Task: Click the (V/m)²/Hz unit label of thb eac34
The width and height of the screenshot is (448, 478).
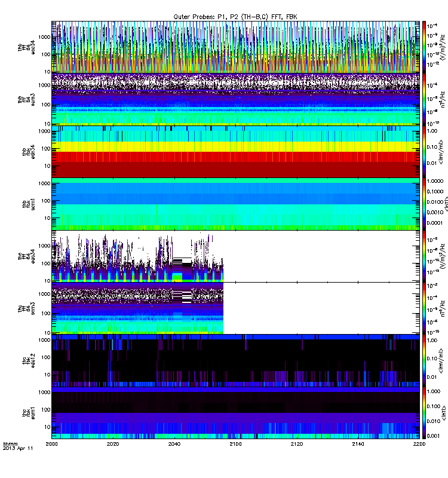Action: pyautogui.click(x=443, y=47)
